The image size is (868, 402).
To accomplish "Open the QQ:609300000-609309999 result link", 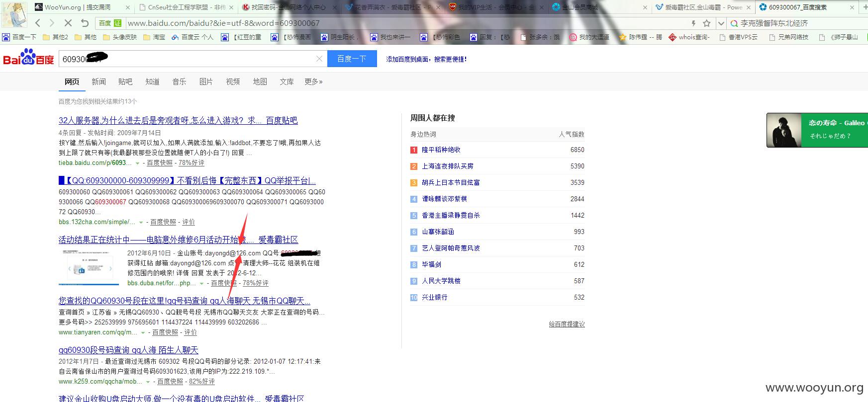I will point(187,180).
